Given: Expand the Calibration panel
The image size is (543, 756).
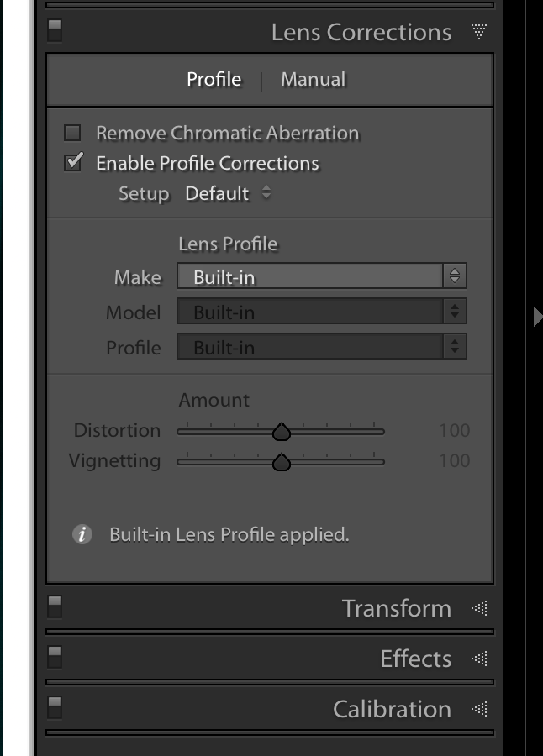Looking at the screenshot, I should pos(479,709).
